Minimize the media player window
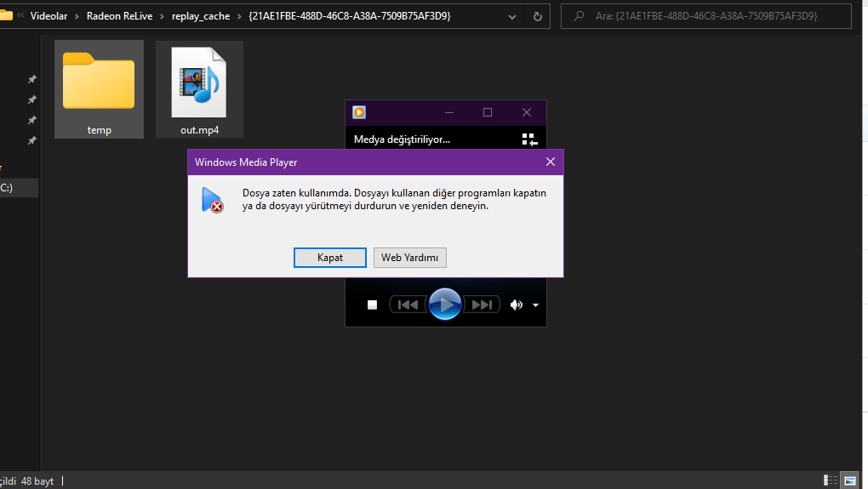The image size is (868, 489). click(449, 112)
